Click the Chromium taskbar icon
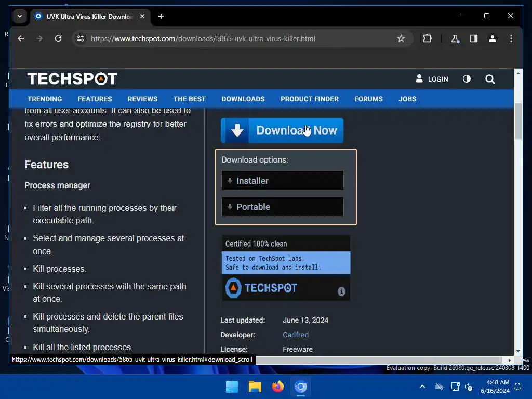 click(x=301, y=387)
